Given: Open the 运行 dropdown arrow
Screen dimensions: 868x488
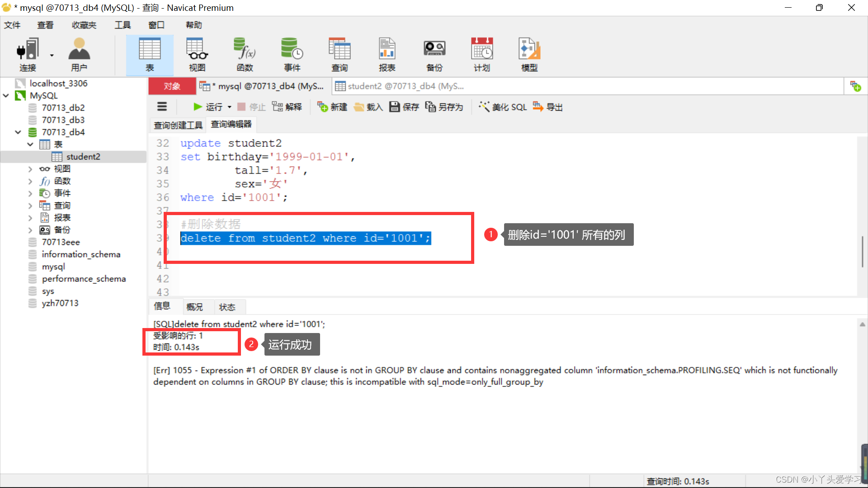Looking at the screenshot, I should click(x=230, y=107).
